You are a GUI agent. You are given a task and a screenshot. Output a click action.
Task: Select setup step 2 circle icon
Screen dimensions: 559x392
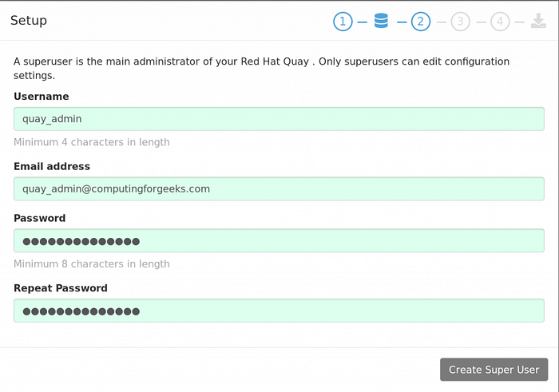[x=421, y=22]
